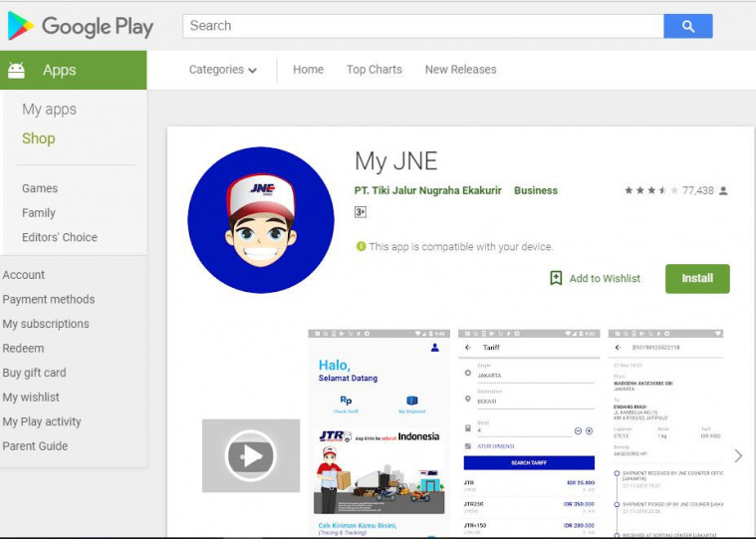Expand the Categories dropdown

tap(223, 70)
